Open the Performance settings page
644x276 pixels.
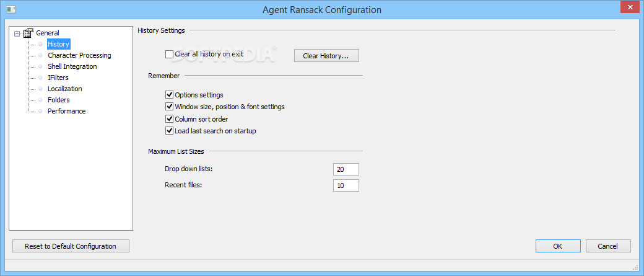(x=66, y=111)
